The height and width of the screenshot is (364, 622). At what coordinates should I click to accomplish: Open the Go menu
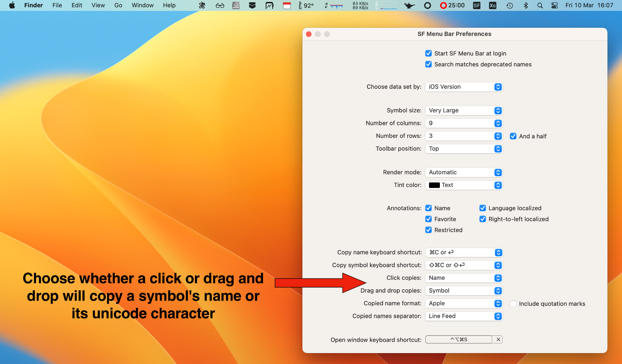coord(118,5)
